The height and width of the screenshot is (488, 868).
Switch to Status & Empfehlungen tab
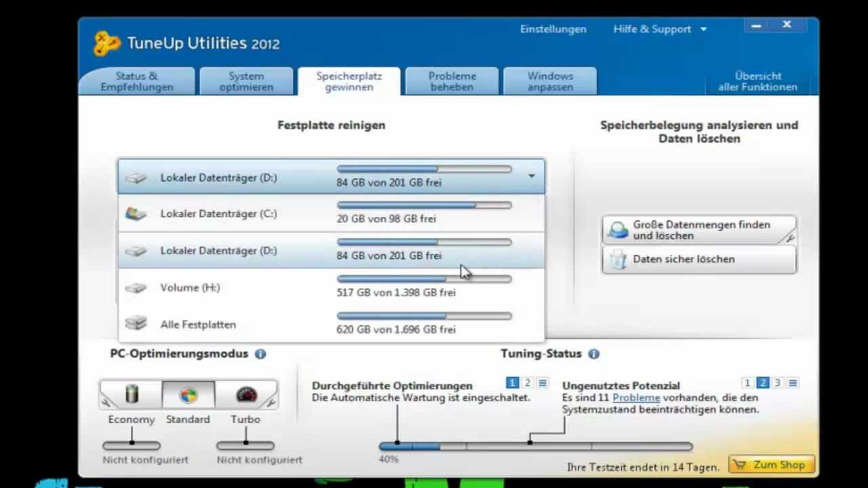click(136, 81)
